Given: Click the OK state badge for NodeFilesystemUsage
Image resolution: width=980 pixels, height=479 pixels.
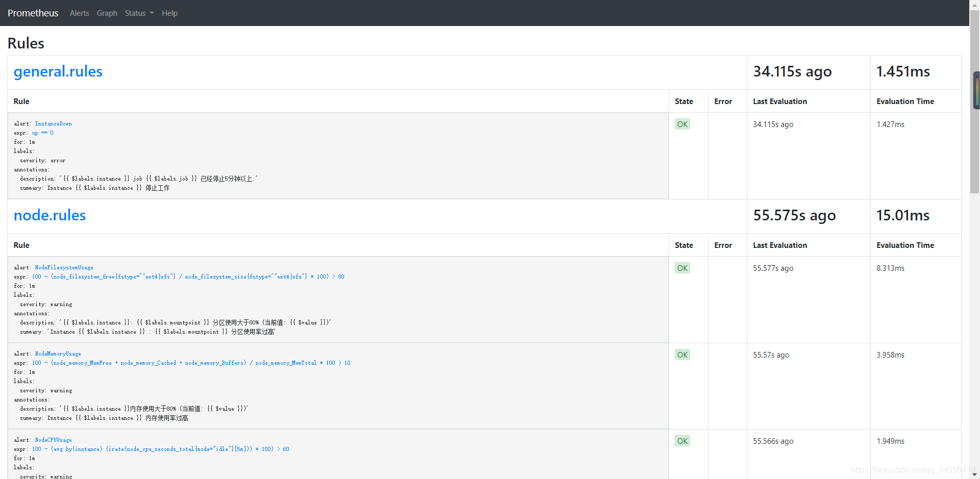Looking at the screenshot, I should [682, 268].
